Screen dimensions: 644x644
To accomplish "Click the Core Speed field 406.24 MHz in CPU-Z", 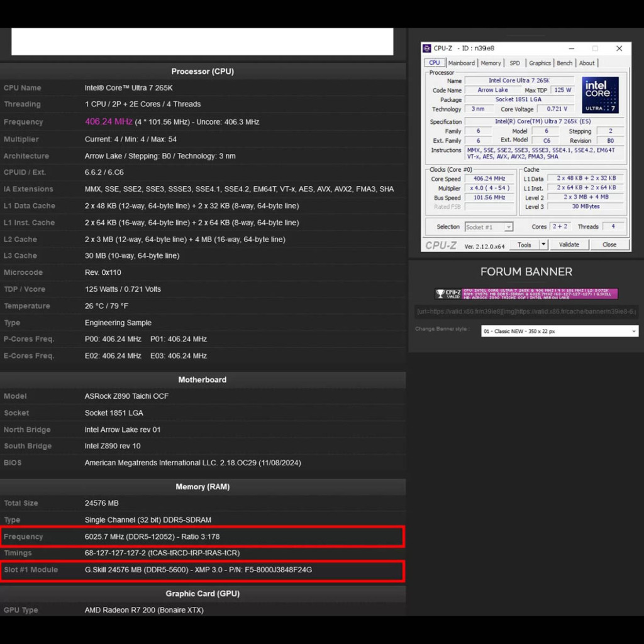I will tap(489, 179).
